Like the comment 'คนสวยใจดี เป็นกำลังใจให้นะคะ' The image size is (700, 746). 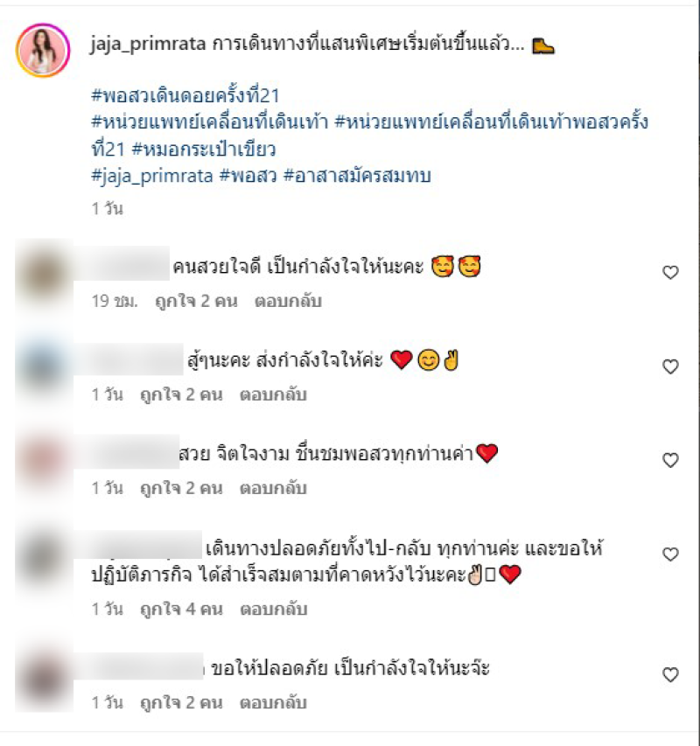[x=670, y=272]
